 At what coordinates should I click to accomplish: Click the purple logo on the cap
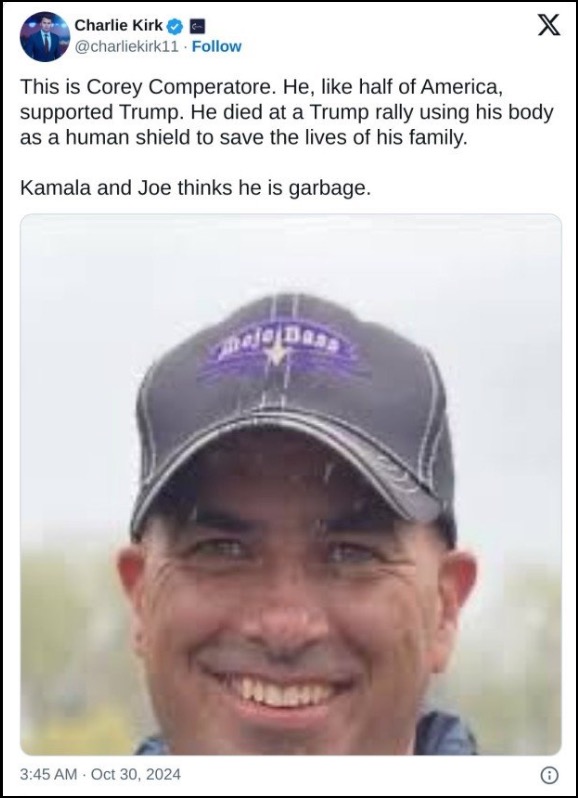[x=277, y=350]
